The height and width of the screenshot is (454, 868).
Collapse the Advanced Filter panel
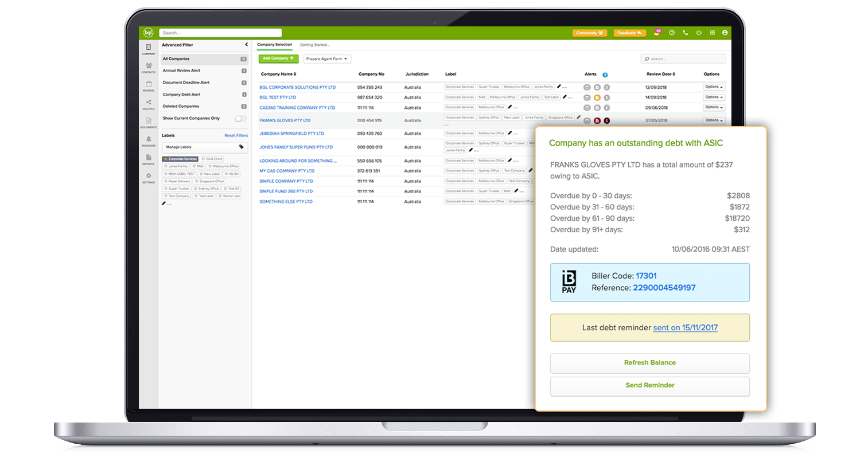coord(247,45)
